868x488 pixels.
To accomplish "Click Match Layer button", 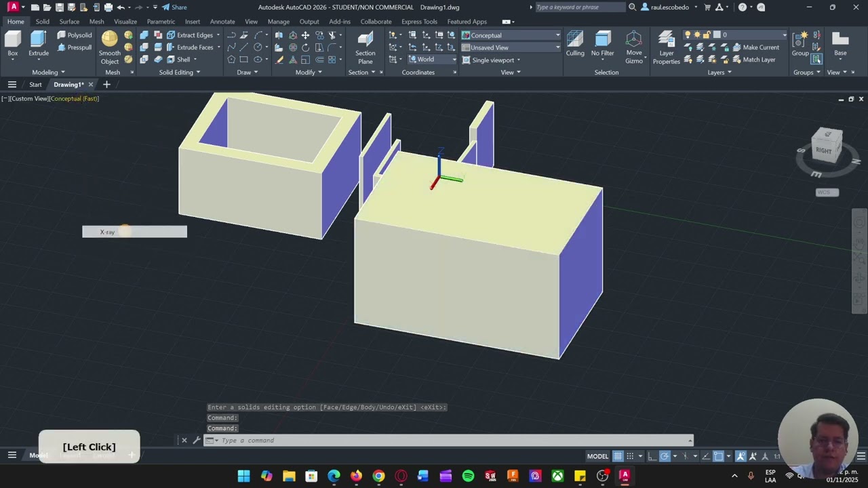I will coord(753,60).
